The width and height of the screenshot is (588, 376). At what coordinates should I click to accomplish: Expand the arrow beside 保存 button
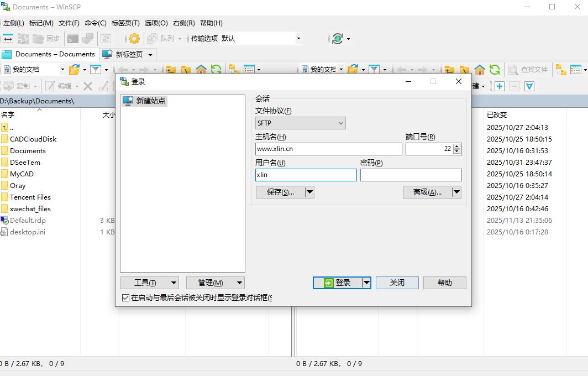309,192
